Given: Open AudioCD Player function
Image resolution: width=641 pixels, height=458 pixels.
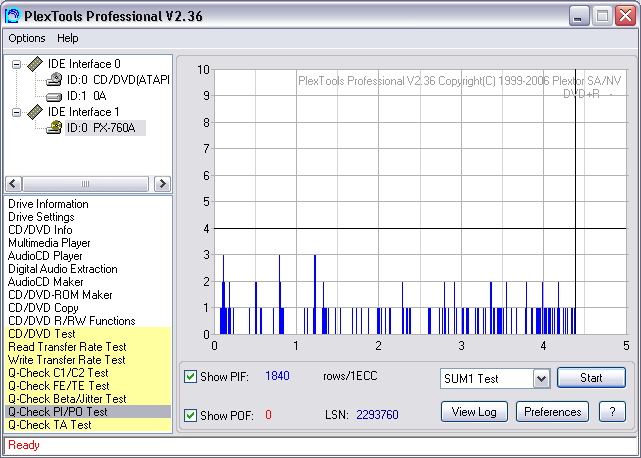Looking at the screenshot, I should (x=45, y=256).
